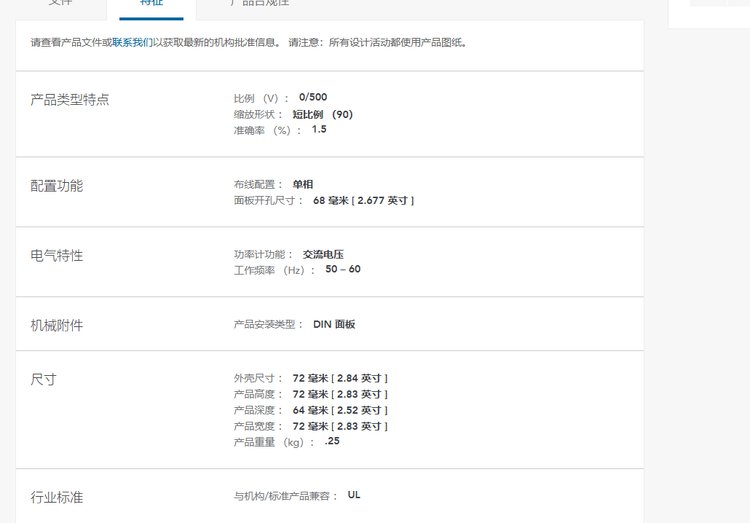
Task: Click the 产品类型特点 section heading
Action: (70, 100)
